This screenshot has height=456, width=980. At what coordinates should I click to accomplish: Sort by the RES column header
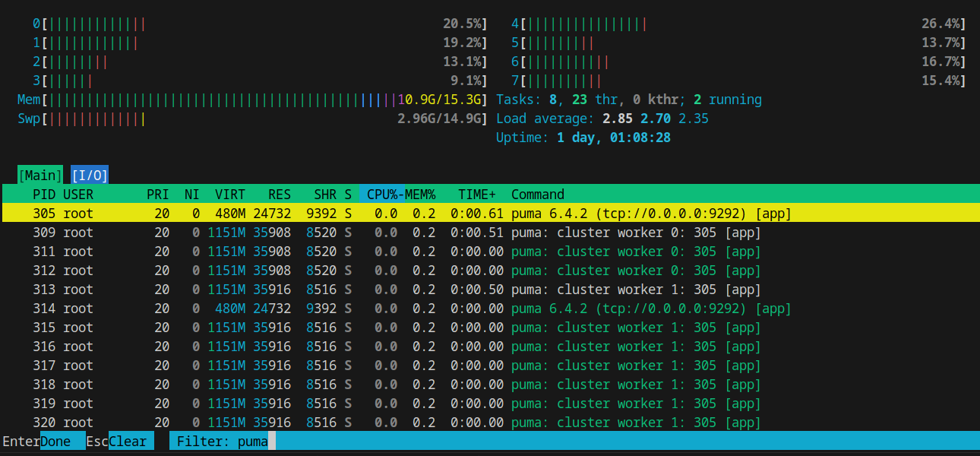coord(280,195)
